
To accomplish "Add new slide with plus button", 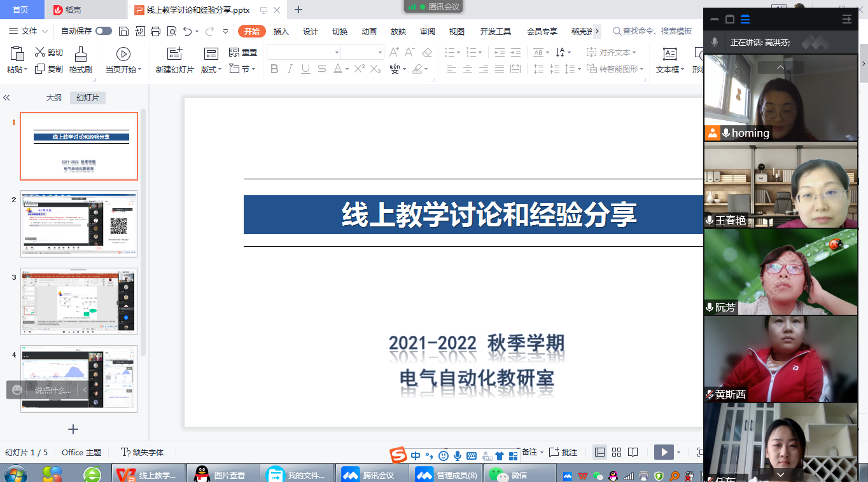I will pyautogui.click(x=73, y=429).
